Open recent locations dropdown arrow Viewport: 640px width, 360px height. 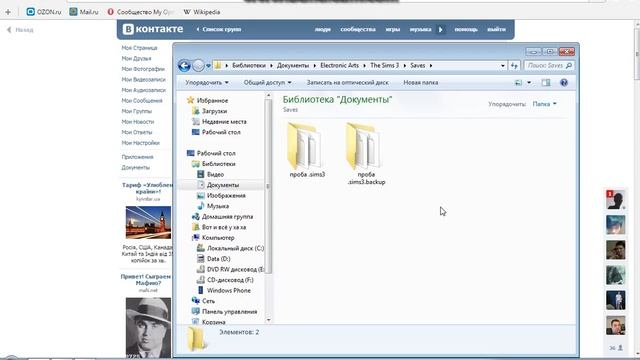[209, 66]
